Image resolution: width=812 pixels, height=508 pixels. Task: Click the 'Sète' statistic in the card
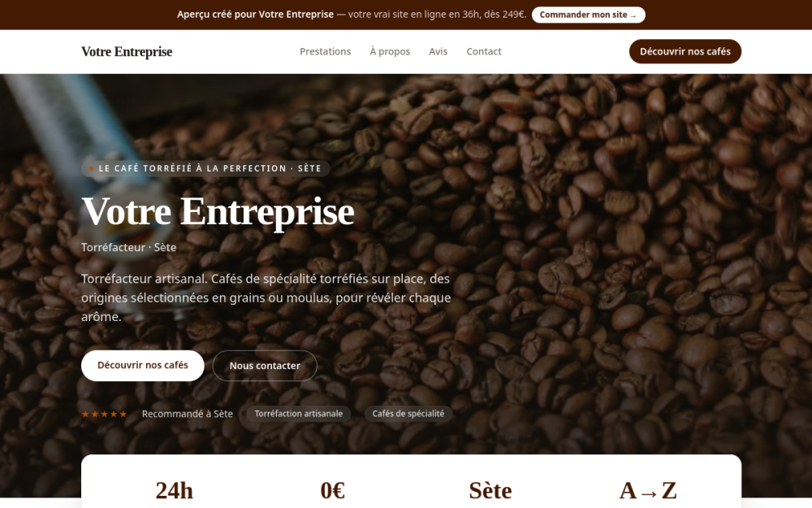[x=490, y=490]
